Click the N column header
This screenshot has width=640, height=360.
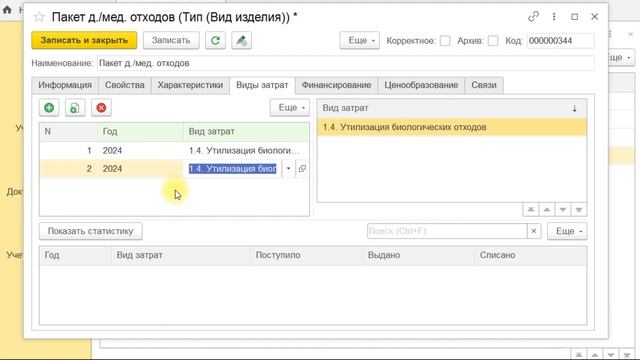pyautogui.click(x=69, y=131)
